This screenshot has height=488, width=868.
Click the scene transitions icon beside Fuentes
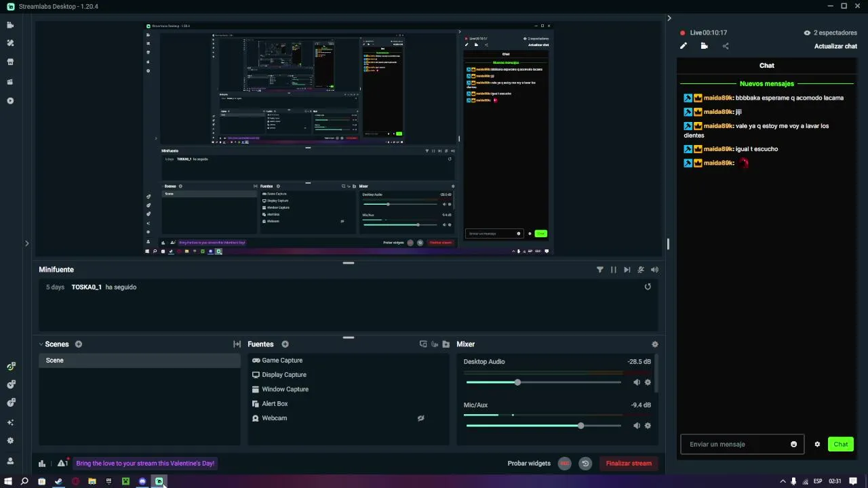coord(237,344)
